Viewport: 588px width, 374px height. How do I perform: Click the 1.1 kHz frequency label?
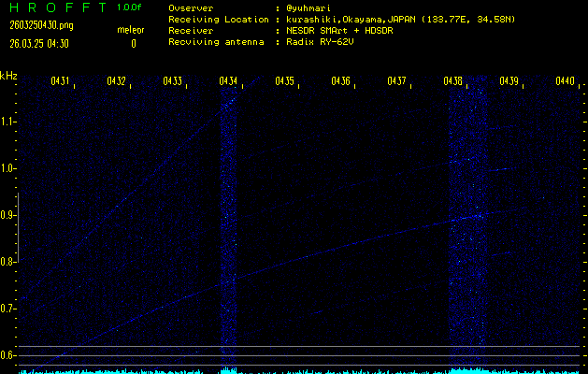click(7, 122)
